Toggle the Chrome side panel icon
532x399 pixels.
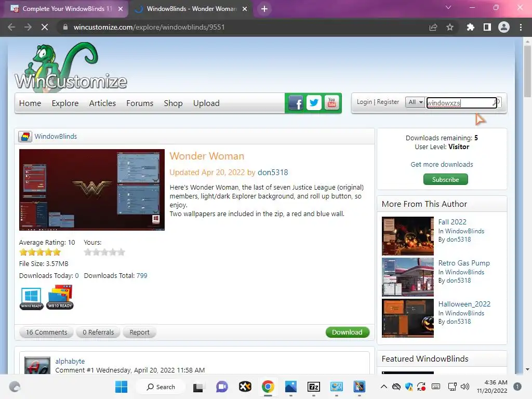487,27
